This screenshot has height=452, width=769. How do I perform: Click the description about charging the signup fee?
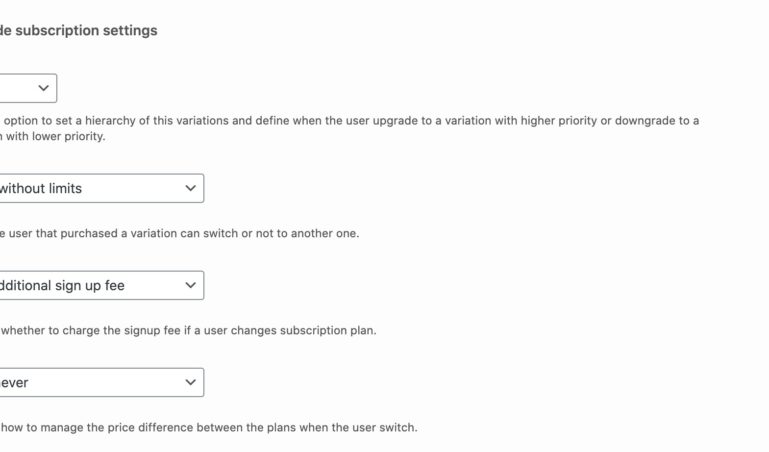[x=188, y=330]
